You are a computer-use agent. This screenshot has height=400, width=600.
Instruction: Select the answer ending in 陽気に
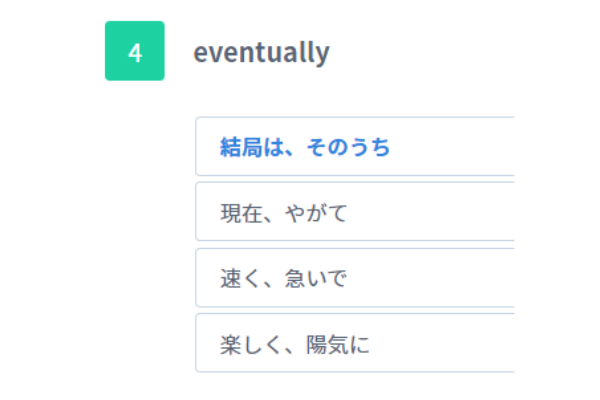tap(295, 344)
